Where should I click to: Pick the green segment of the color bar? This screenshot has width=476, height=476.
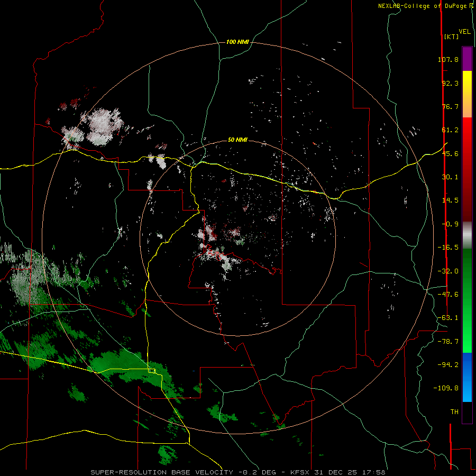coord(467,300)
